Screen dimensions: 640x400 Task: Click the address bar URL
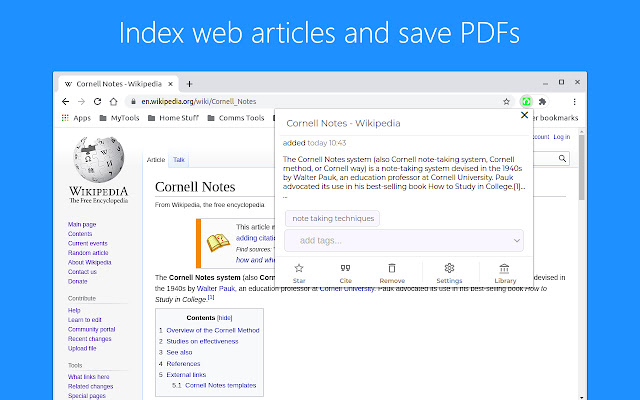click(199, 102)
